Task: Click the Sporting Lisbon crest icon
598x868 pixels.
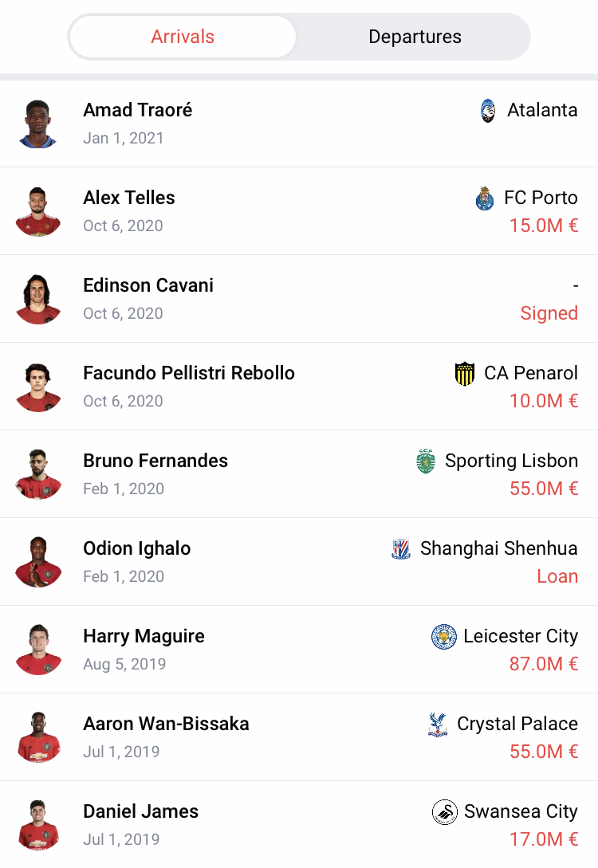Action: pyautogui.click(x=427, y=461)
